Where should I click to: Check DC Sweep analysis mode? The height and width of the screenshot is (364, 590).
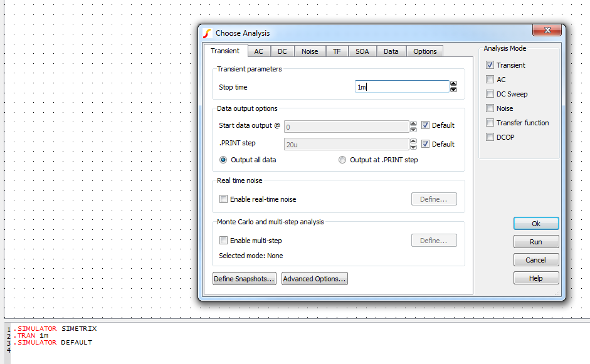pos(490,93)
